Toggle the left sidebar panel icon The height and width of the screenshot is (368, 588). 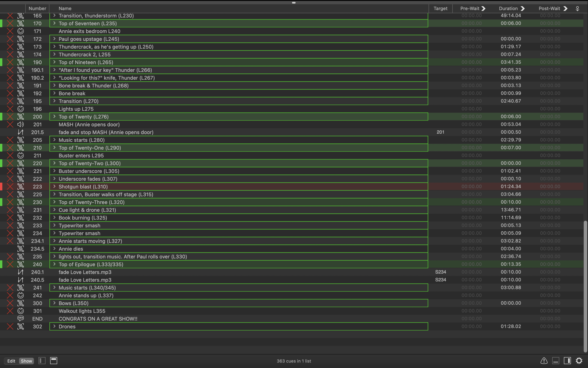[42, 360]
